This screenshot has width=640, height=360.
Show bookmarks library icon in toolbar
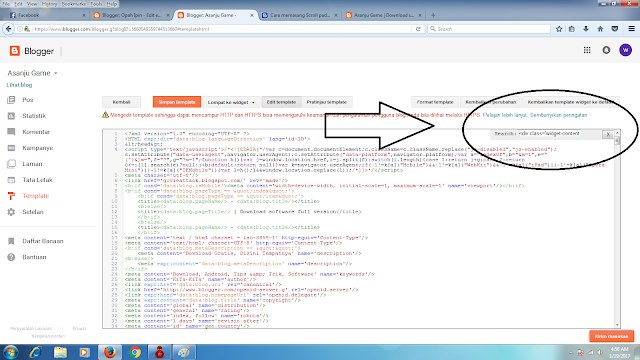click(x=572, y=29)
